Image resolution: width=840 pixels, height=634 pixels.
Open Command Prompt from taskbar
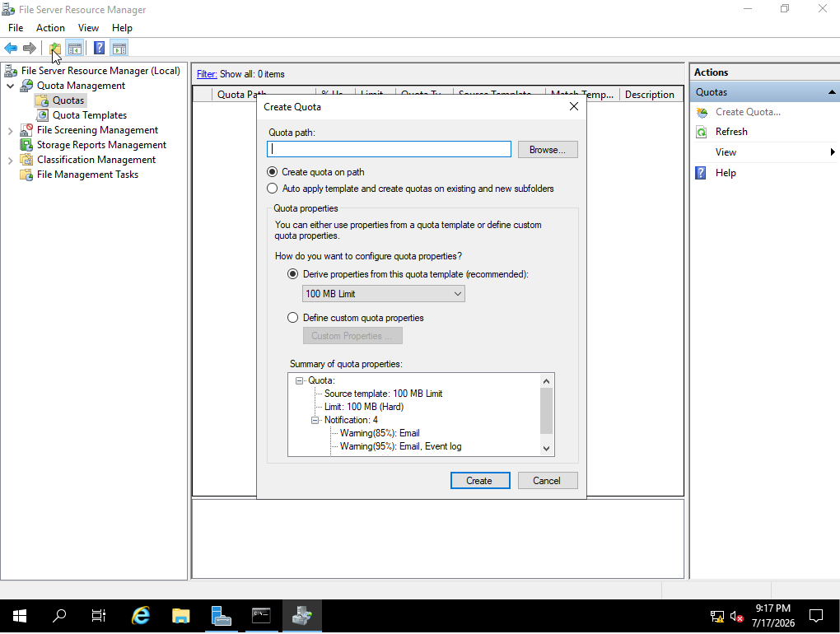261,617
